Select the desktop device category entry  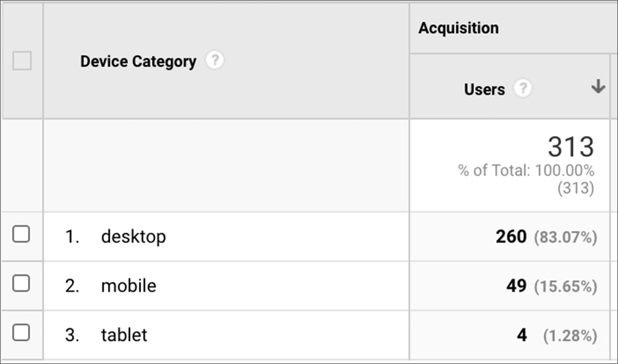pos(135,236)
